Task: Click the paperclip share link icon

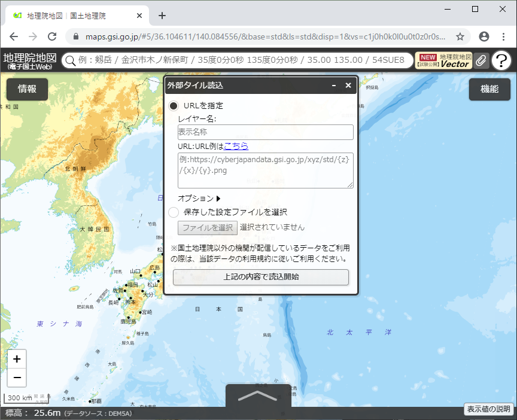Action: tap(481, 60)
